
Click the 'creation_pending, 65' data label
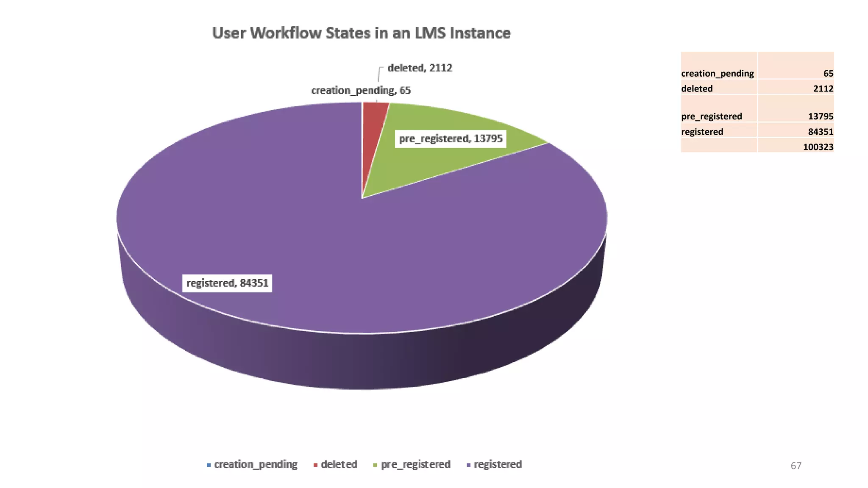[361, 90]
